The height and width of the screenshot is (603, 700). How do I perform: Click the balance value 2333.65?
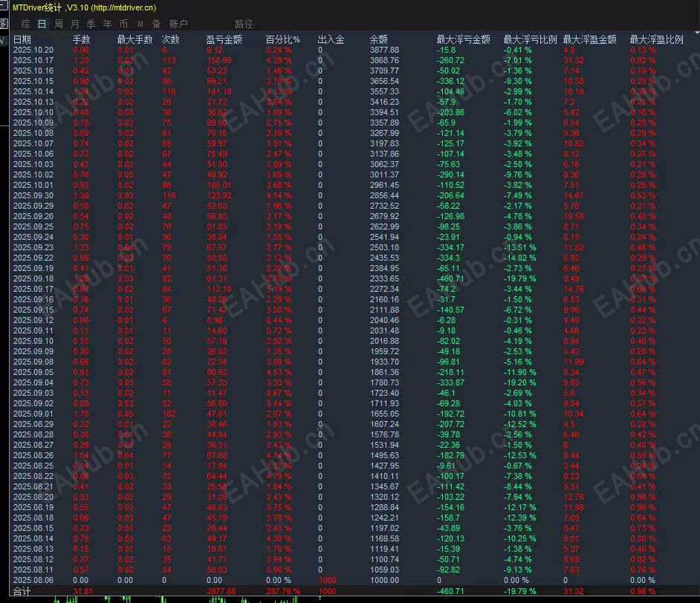click(x=384, y=278)
